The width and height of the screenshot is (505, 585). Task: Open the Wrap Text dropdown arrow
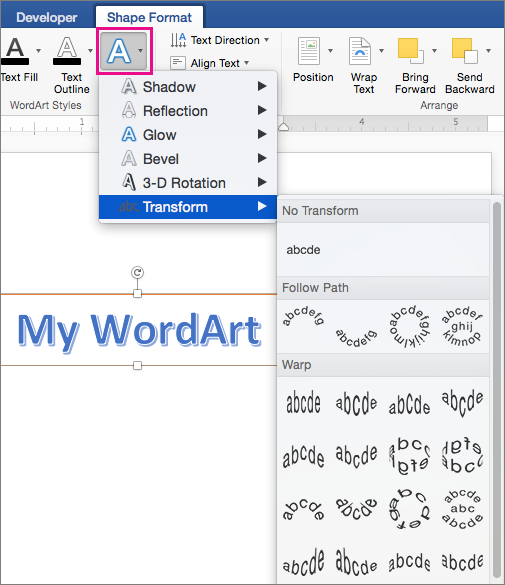381,50
